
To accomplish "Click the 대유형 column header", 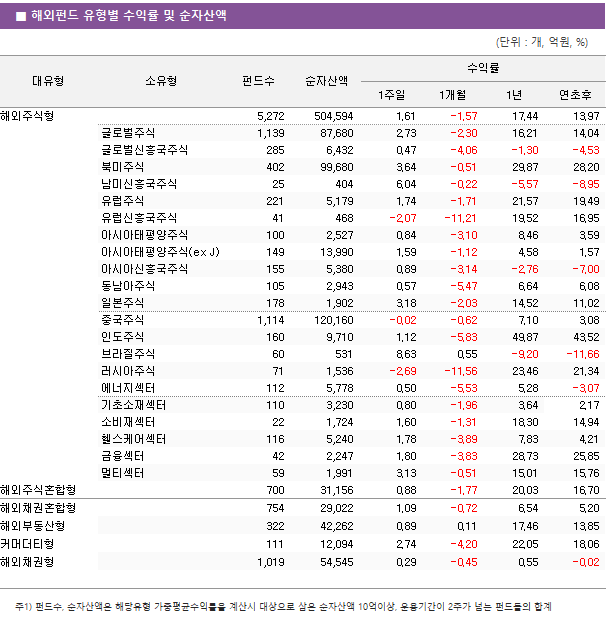I will click(48, 81).
